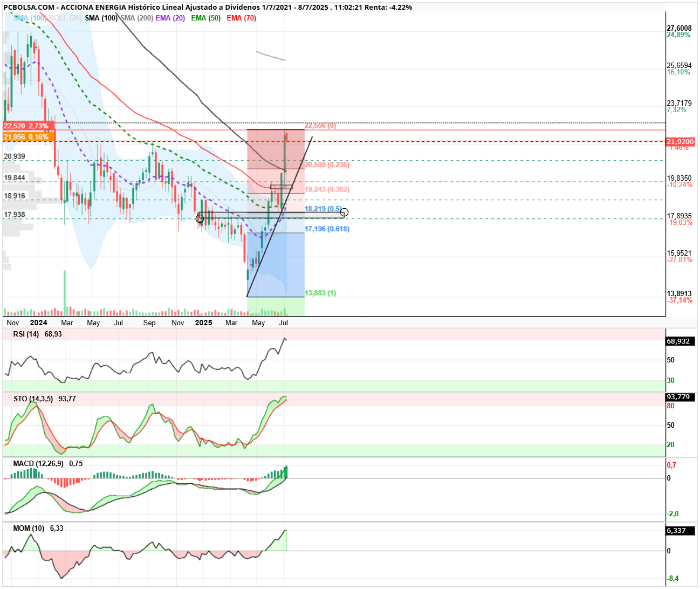This screenshot has height=589, width=700.
Task: Click the 7,32% percentage label
Action: 677,109
